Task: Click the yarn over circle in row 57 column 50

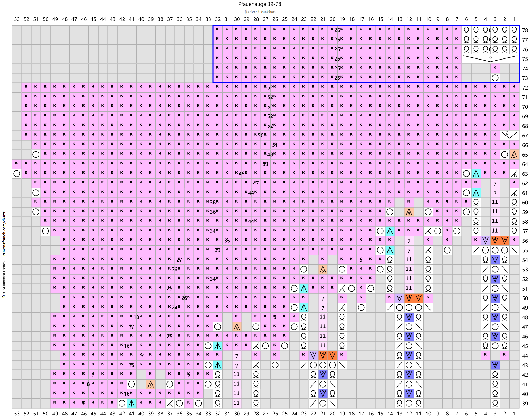Action: (45, 231)
